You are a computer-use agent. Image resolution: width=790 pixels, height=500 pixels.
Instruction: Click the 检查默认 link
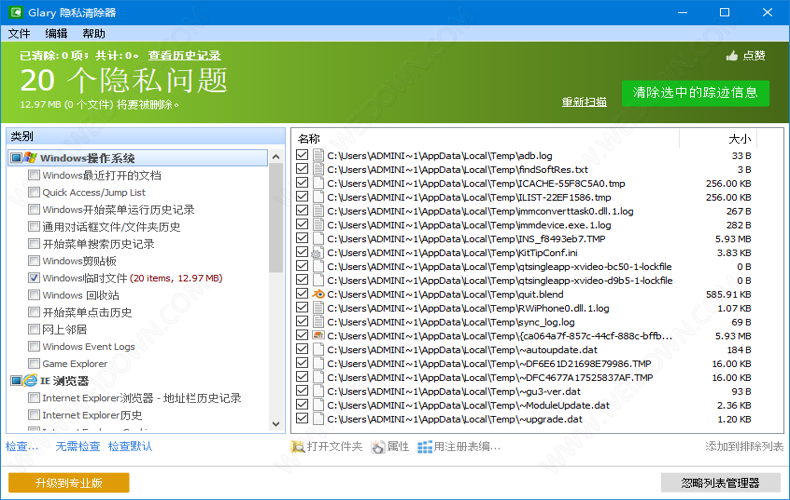click(x=130, y=447)
